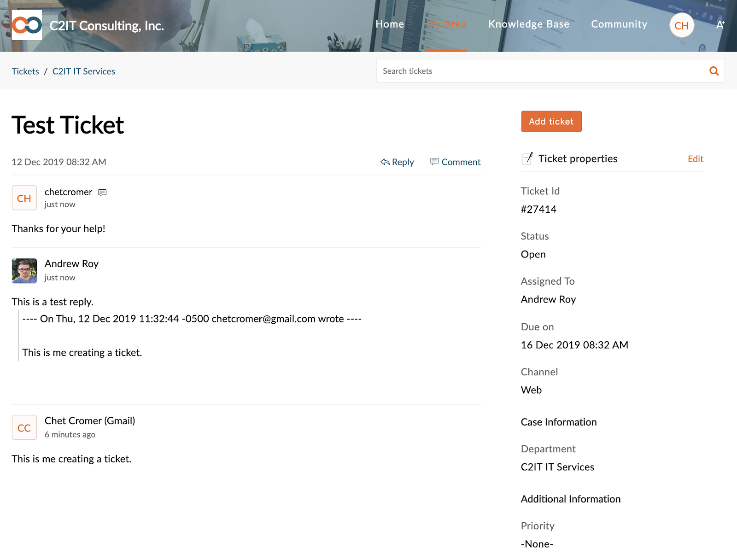
Task: Click the C2IT Consulting, Inc. title
Action: click(107, 26)
